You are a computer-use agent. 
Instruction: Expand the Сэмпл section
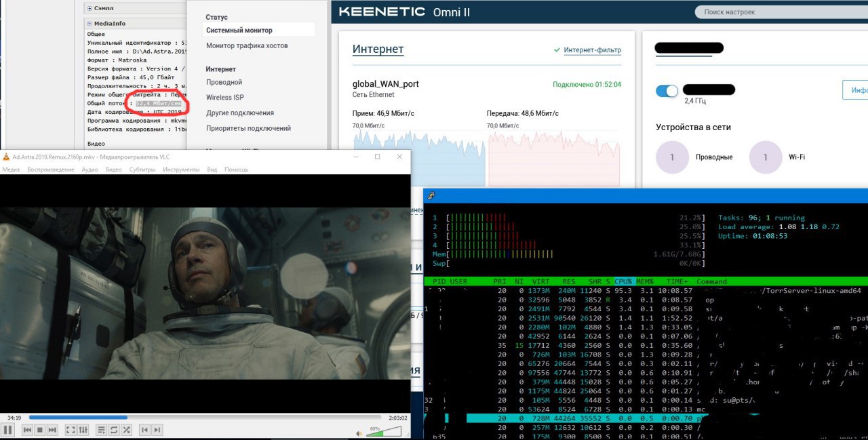click(90, 8)
